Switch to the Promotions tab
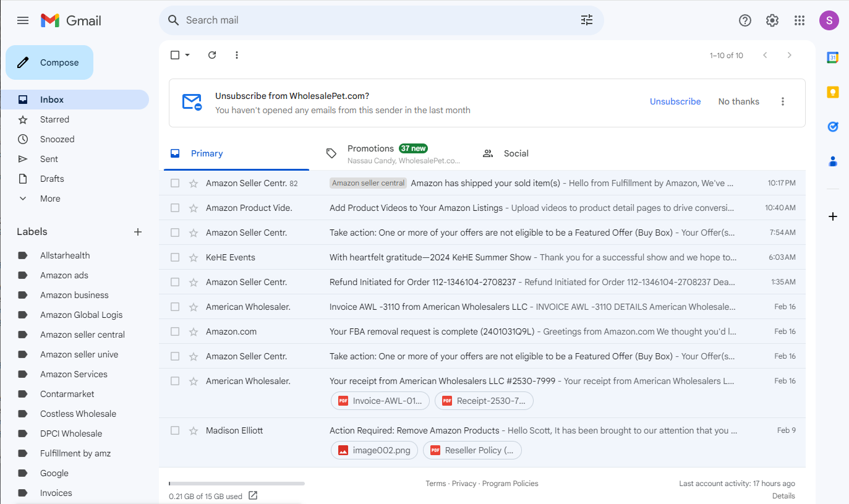The image size is (849, 504). (393, 153)
